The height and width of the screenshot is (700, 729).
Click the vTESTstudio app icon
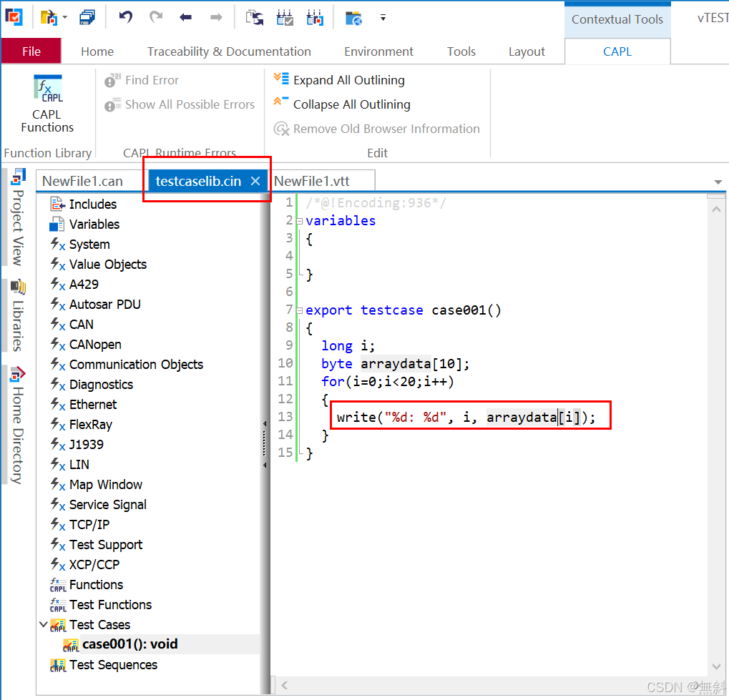(x=14, y=18)
